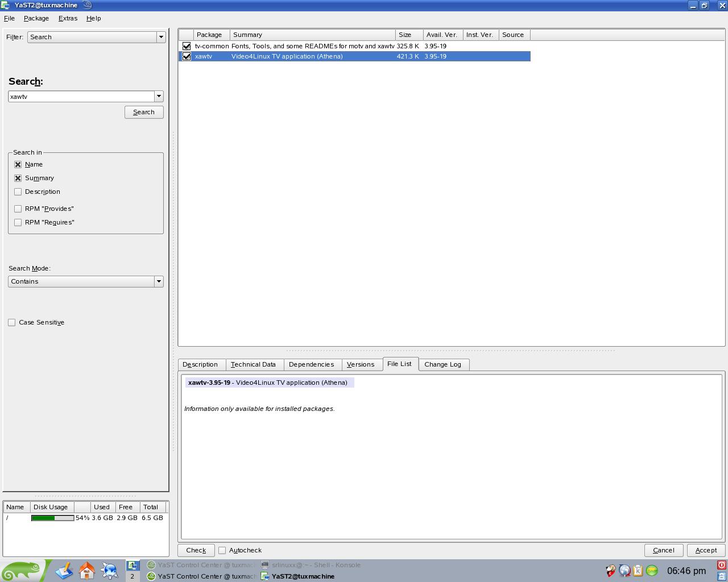The height and width of the screenshot is (582, 728).
Task: Open the Help menu
Action: pos(94,18)
